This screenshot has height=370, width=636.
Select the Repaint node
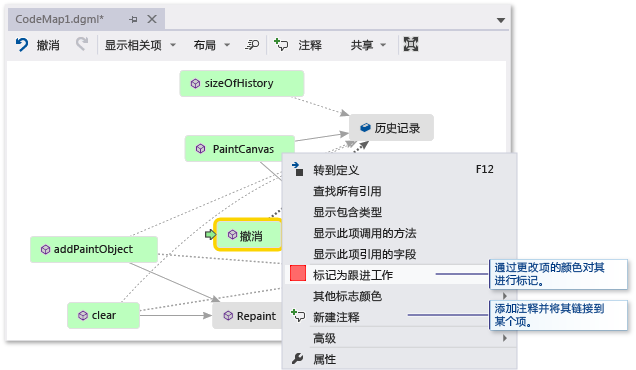tap(247, 316)
